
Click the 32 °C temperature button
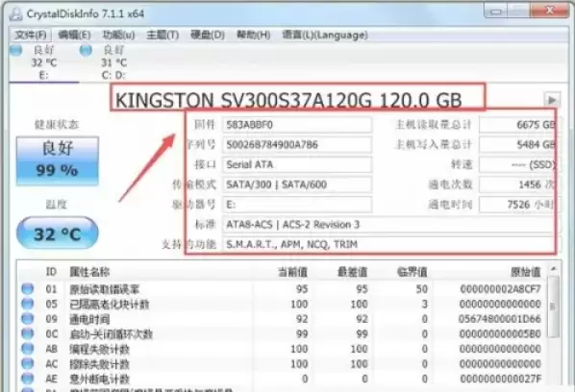(57, 233)
